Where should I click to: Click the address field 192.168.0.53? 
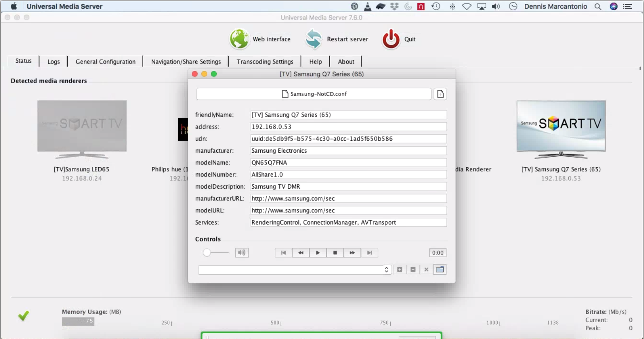pyautogui.click(x=349, y=127)
